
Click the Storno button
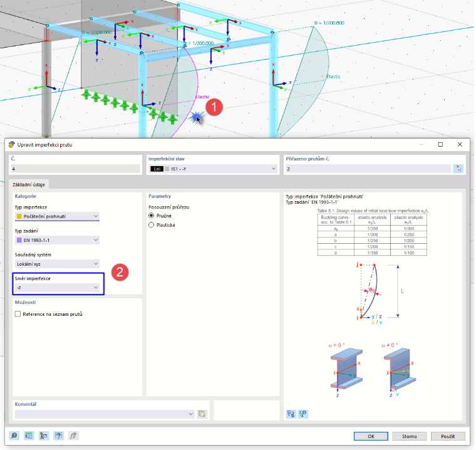pyautogui.click(x=409, y=436)
